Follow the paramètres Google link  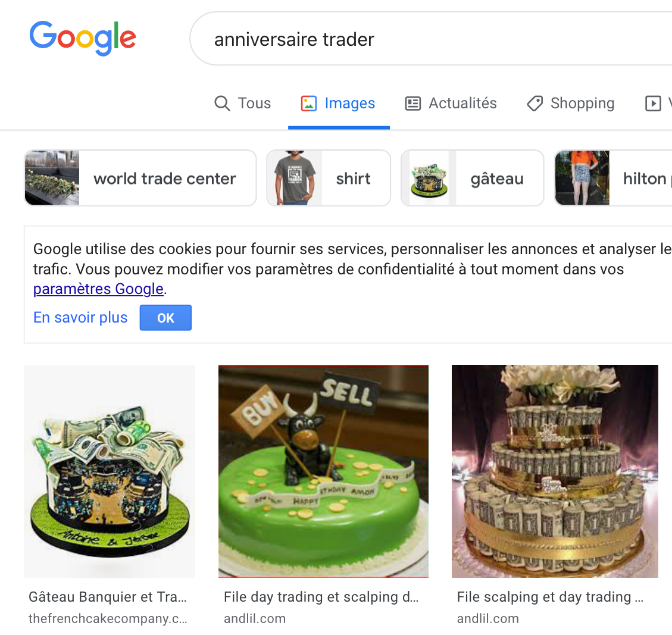coord(98,289)
